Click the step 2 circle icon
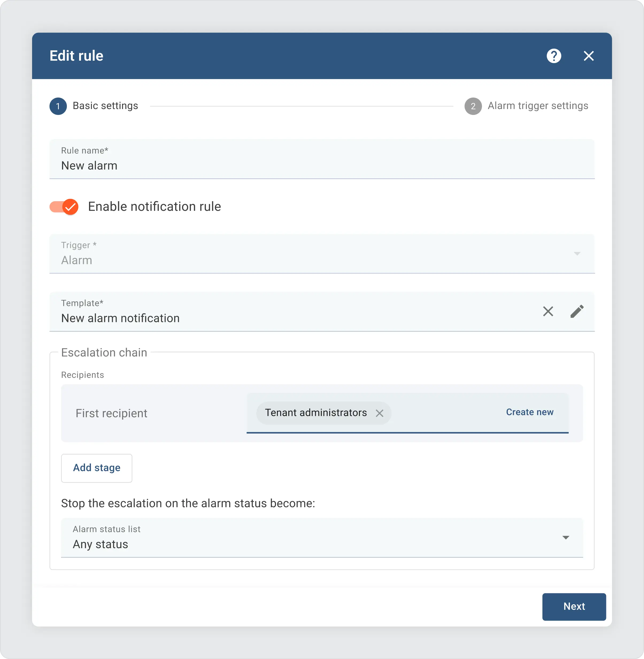Screen dimensions: 644x659 coord(473,106)
